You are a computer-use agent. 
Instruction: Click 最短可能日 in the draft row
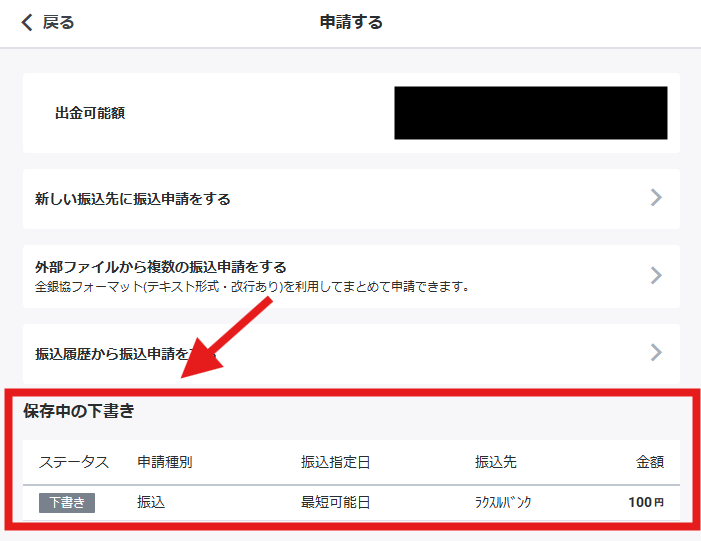tap(335, 503)
